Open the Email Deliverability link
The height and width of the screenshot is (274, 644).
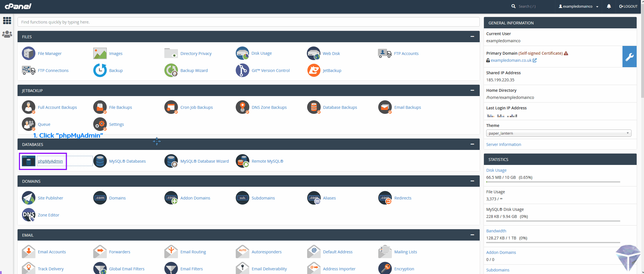[x=269, y=269]
